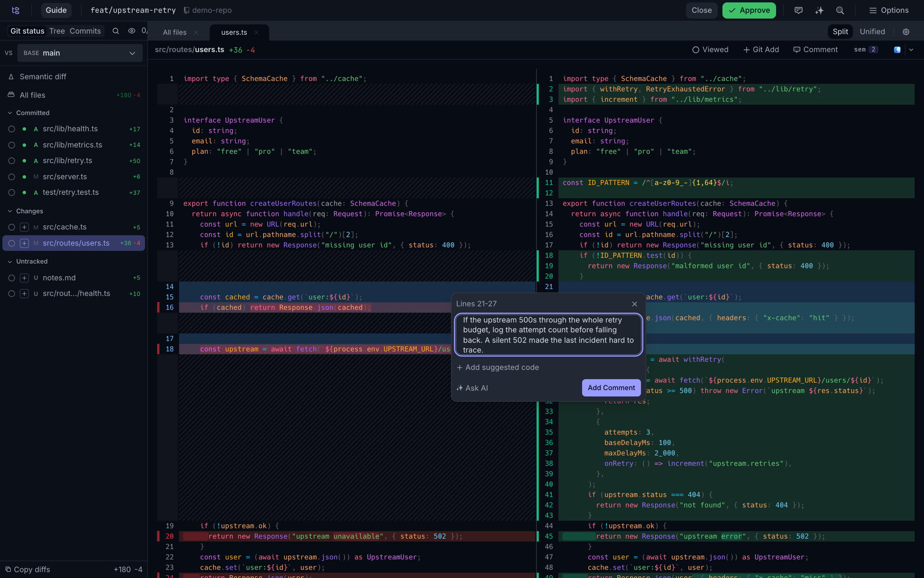Click the Close button in header
Viewport: 924px width, 578px height.
point(701,10)
